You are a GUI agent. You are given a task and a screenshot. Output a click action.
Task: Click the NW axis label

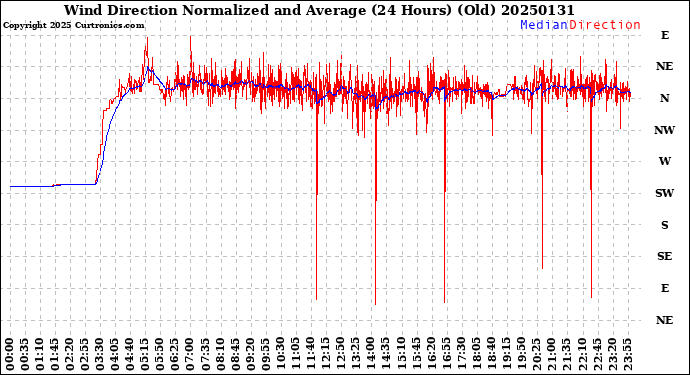[x=664, y=130]
